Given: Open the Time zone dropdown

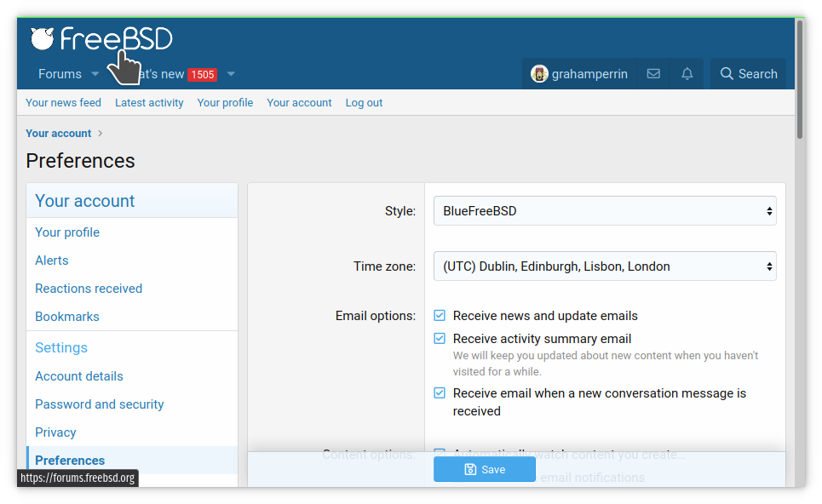Looking at the screenshot, I should click(x=605, y=266).
